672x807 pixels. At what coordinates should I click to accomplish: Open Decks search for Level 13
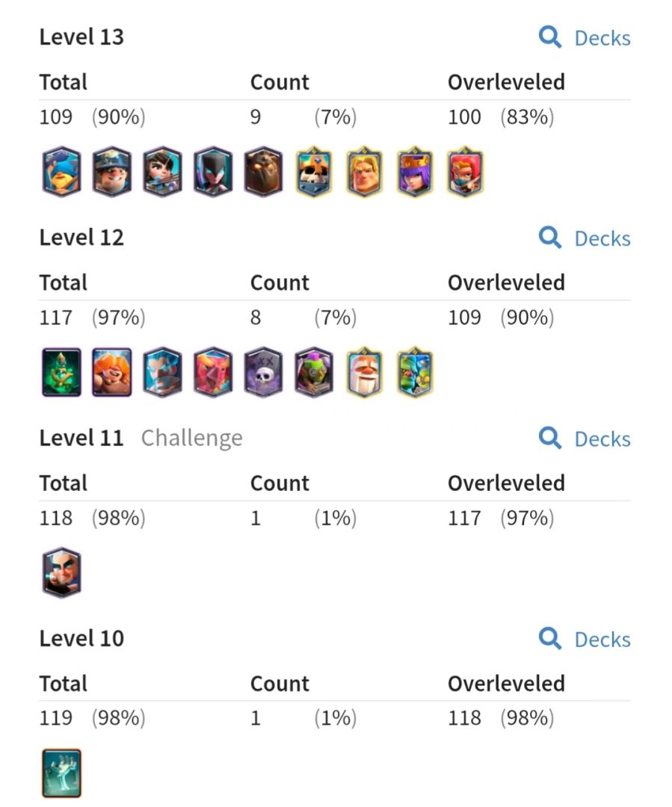[585, 38]
